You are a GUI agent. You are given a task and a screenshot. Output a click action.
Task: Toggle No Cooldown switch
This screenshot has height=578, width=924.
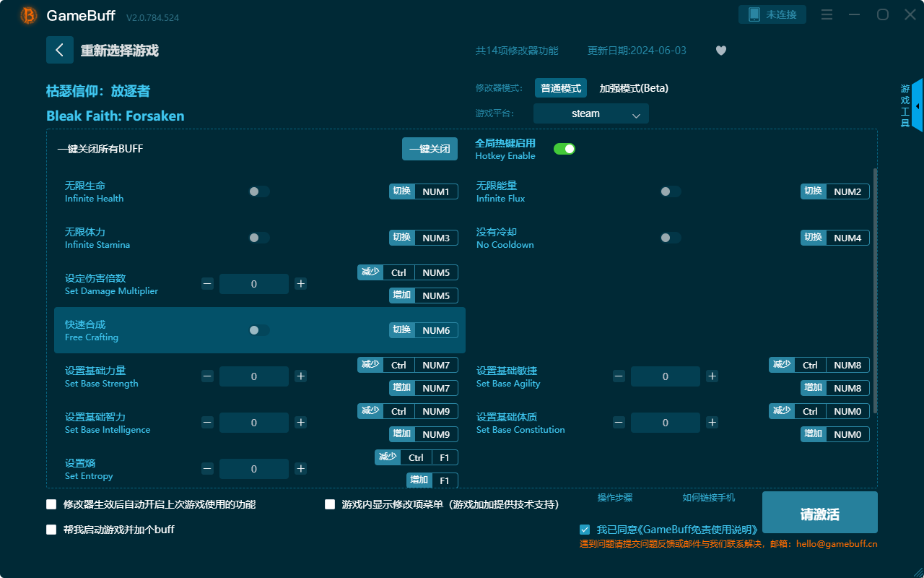pyautogui.click(x=671, y=238)
